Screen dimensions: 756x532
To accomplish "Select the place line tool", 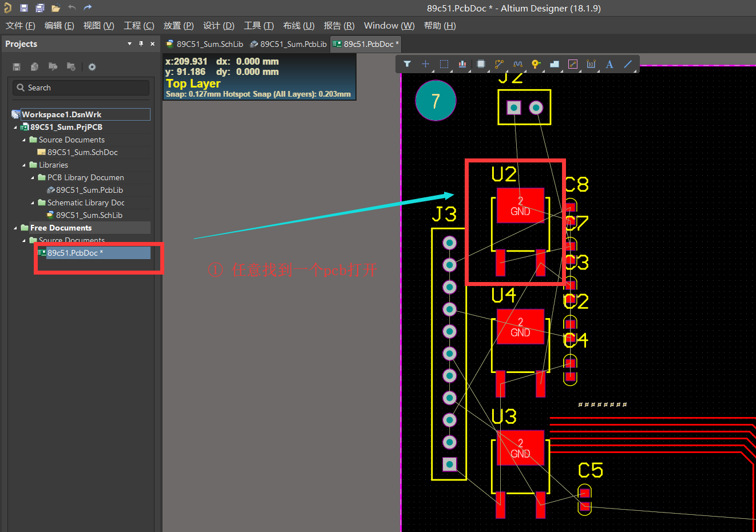I will [627, 64].
